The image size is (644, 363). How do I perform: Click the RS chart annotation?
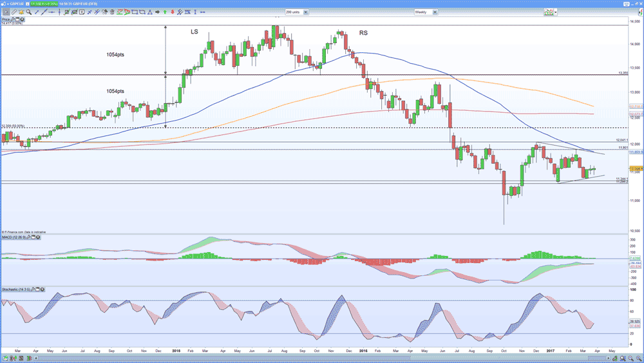tap(363, 33)
